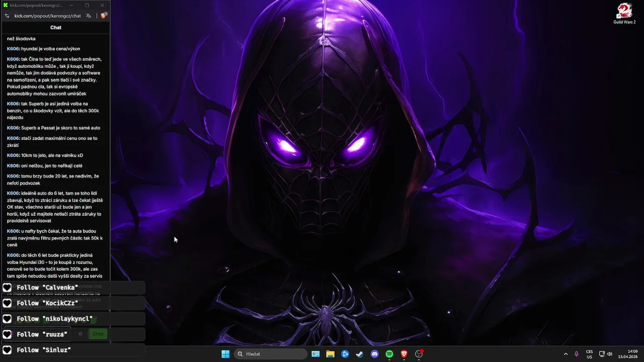Click message starting "u nafty bych čekal"
This screenshot has width=644, height=362.
point(55,238)
